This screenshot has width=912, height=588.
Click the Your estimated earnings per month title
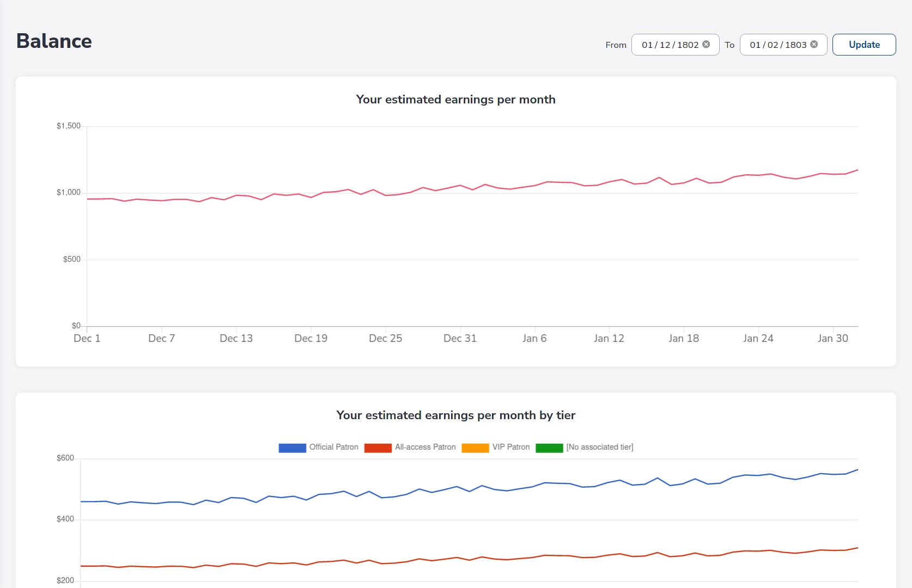456,100
